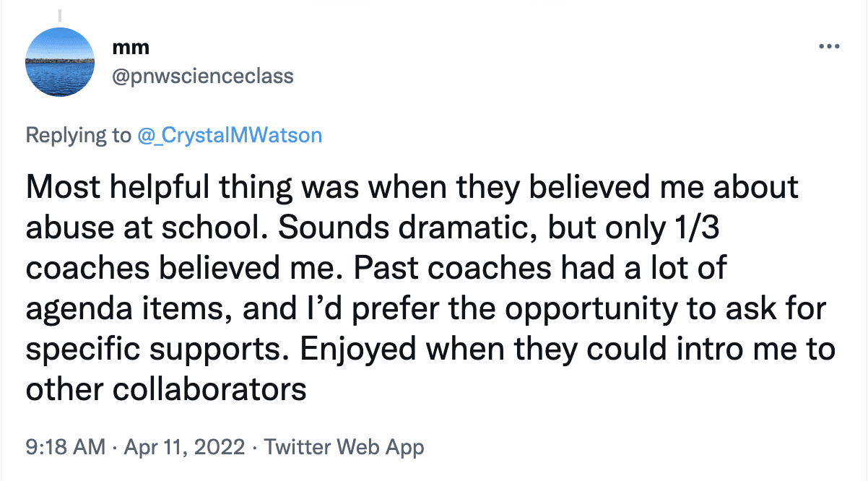
Task: Click the @pnwscienceclass handle
Action: click(x=204, y=76)
